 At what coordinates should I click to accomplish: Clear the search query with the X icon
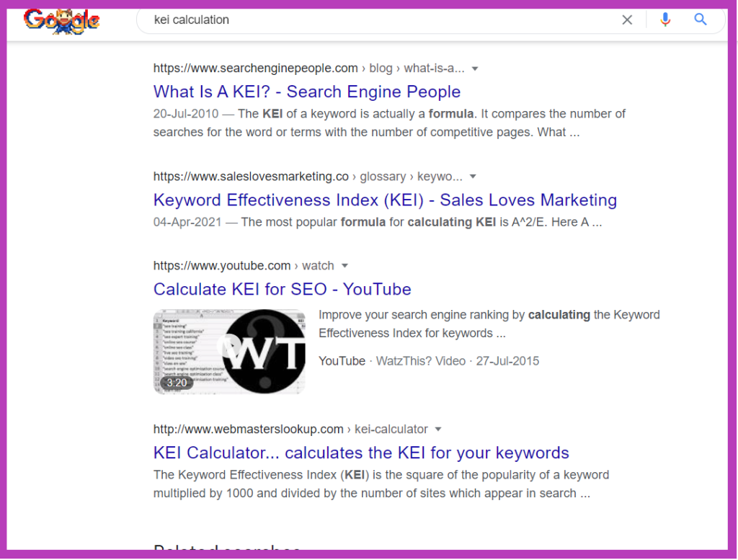pos(627,19)
